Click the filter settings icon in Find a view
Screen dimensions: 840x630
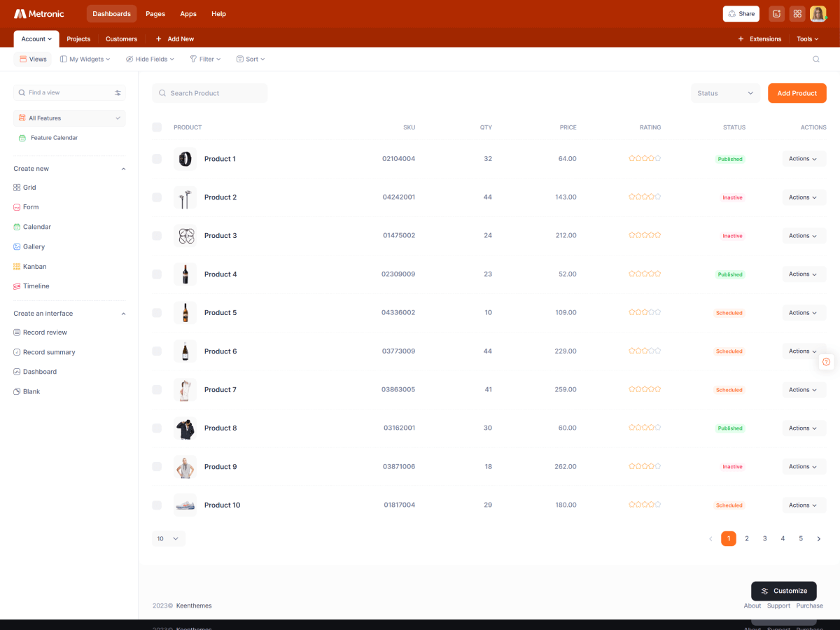118,93
